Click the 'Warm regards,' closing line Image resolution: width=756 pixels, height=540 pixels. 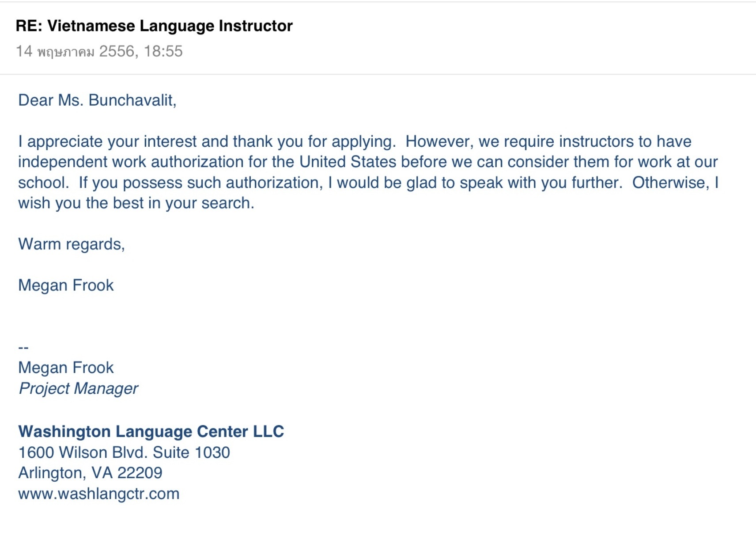click(x=72, y=244)
